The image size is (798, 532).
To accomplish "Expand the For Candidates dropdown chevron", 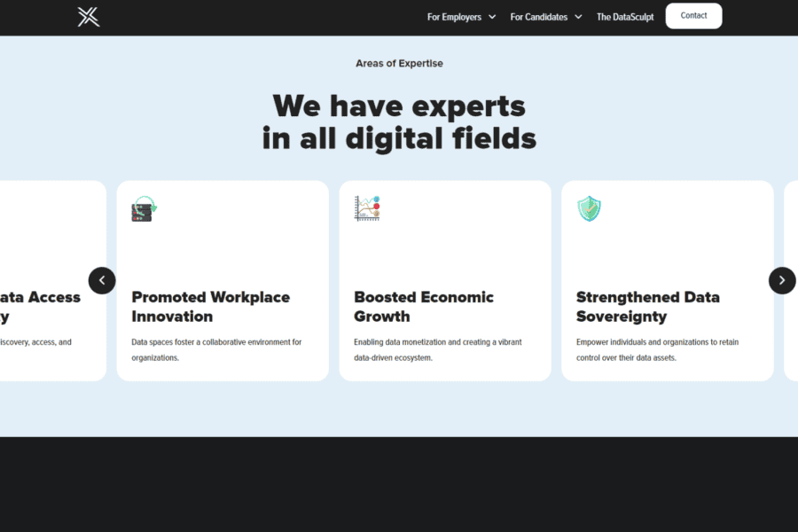I will [578, 17].
